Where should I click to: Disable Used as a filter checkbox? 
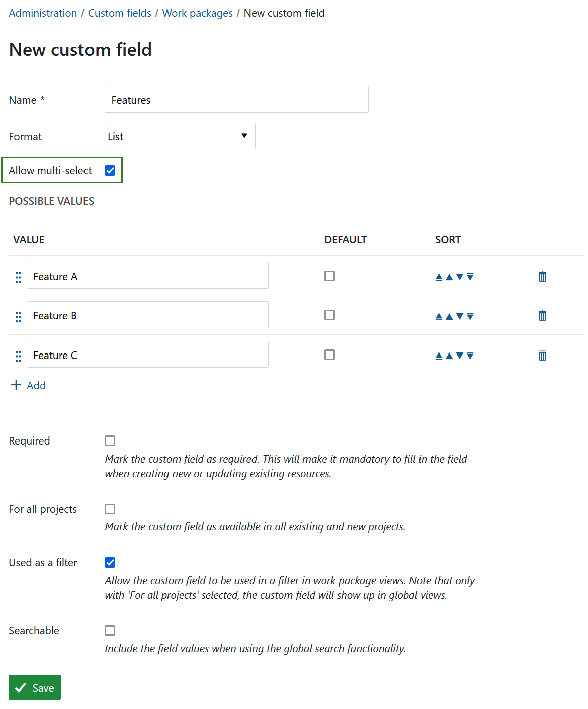pos(110,563)
